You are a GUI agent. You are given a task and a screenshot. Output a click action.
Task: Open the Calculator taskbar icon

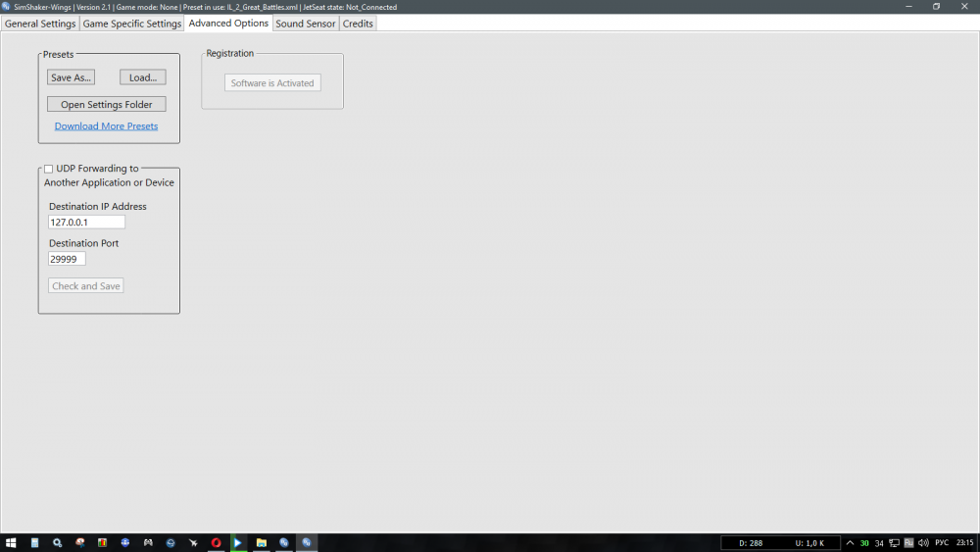(x=34, y=542)
